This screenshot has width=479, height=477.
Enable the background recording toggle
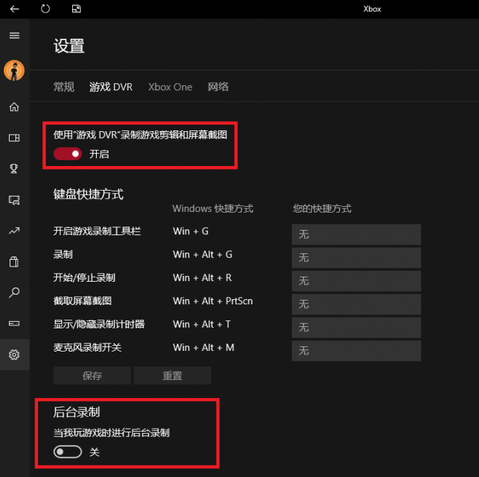click(x=68, y=452)
